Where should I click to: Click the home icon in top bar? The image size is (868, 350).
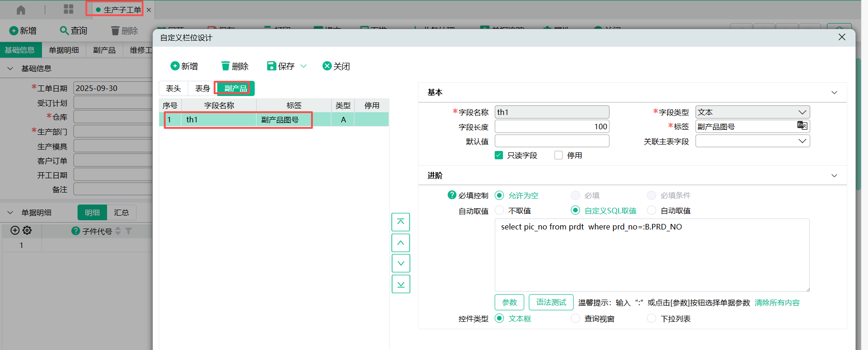click(x=21, y=10)
